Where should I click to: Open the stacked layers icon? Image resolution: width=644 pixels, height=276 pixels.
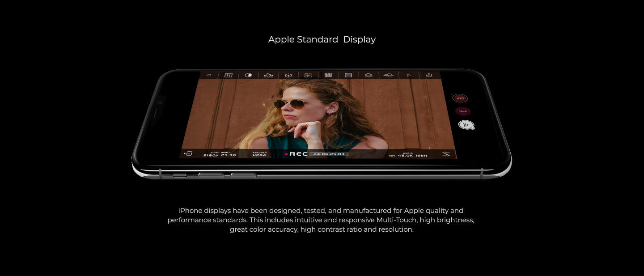click(x=369, y=75)
